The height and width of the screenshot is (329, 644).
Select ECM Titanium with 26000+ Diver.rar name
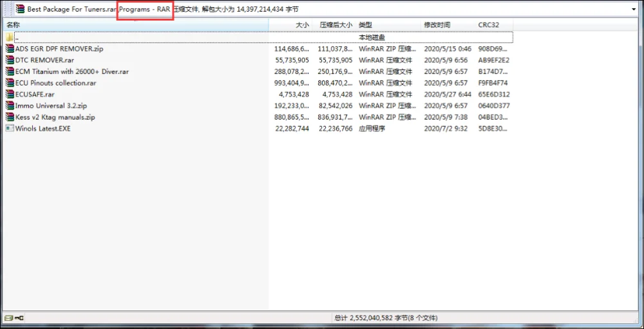[72, 71]
